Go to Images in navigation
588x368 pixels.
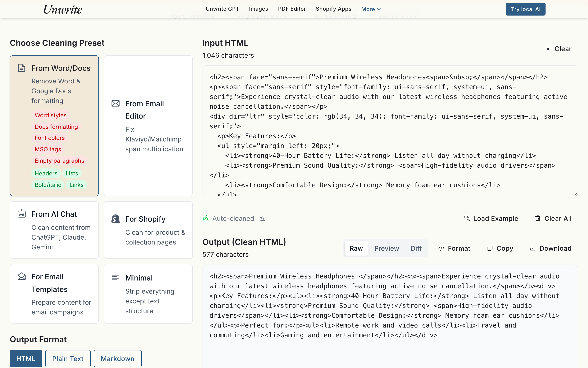[258, 9]
